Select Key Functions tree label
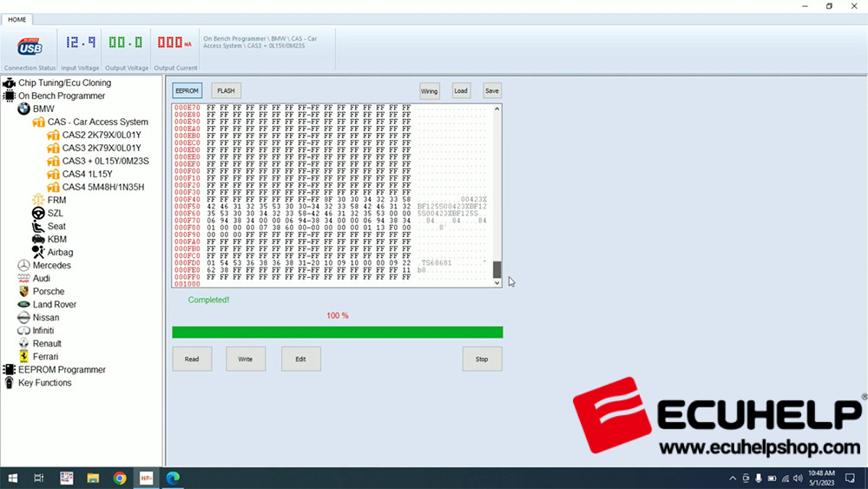Screen dimensions: 868x489 [x=45, y=383]
